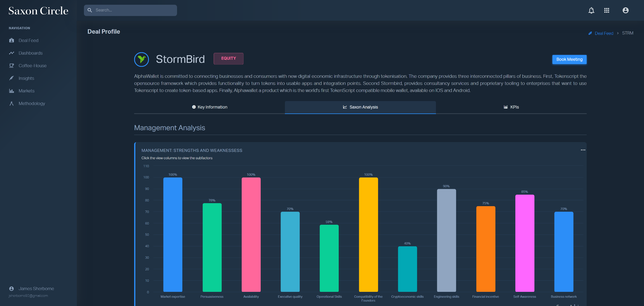Click the EQUITY tag badge
This screenshot has width=644, height=306.
pyautogui.click(x=228, y=58)
